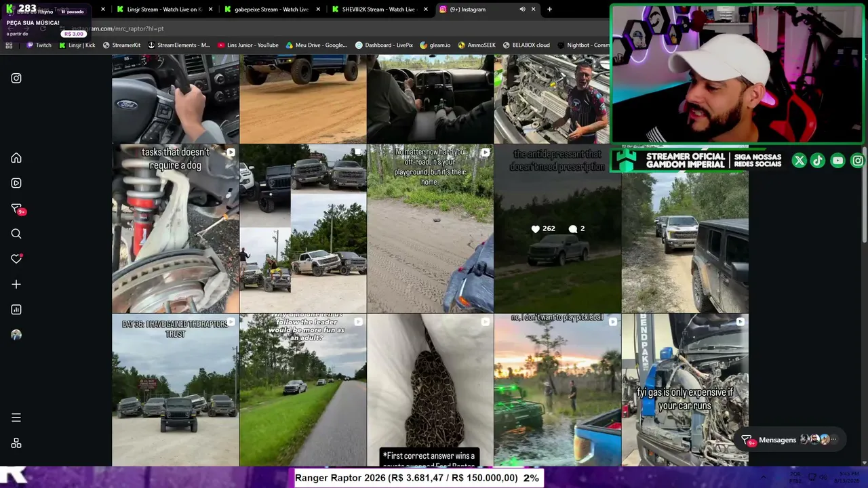Click the YouTube icon in stream overlay
Screen dimensions: 868x488
838,161
